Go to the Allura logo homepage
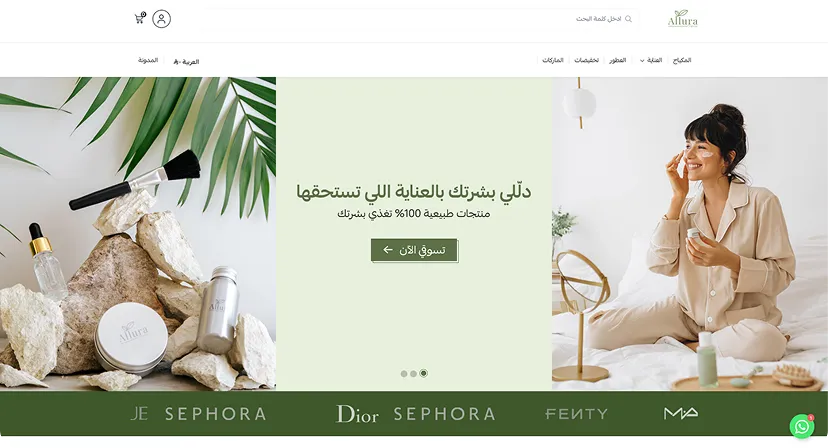 click(682, 19)
